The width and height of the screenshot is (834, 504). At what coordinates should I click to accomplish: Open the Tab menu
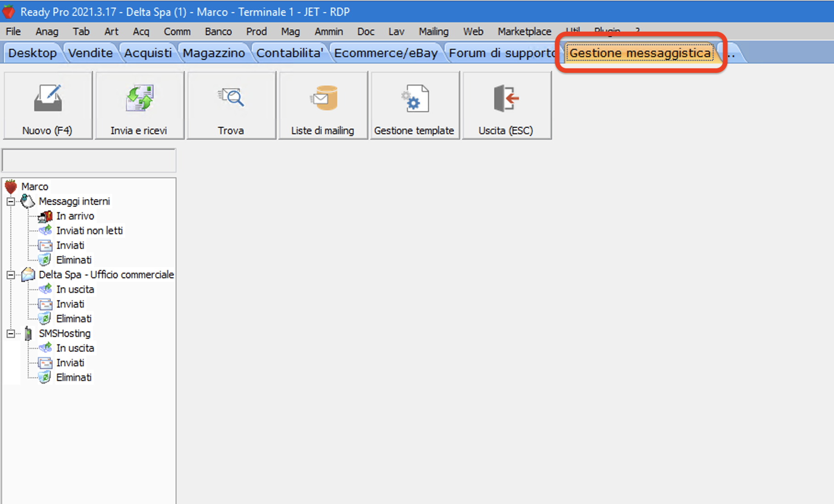coord(81,31)
